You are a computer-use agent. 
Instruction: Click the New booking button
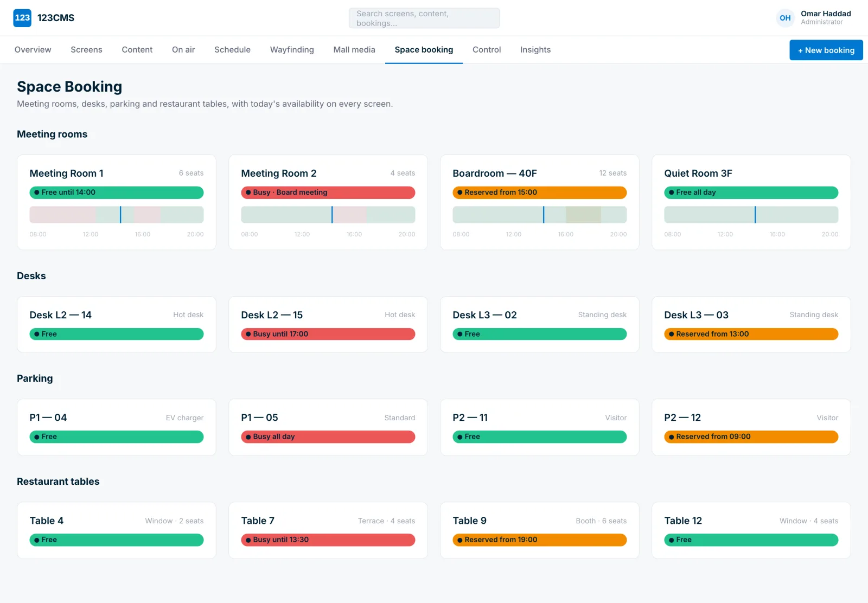pyautogui.click(x=826, y=50)
